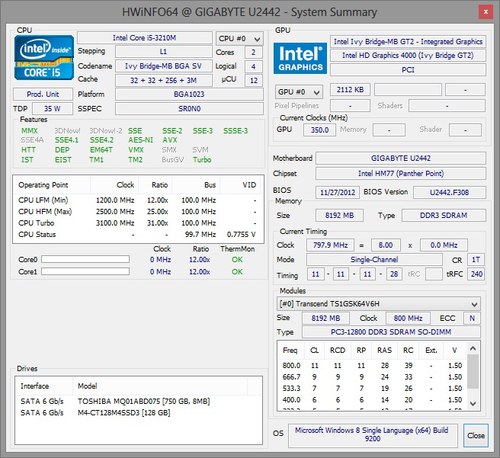Click the memory timings scrollbar down arrow

pyautogui.click(x=473, y=404)
